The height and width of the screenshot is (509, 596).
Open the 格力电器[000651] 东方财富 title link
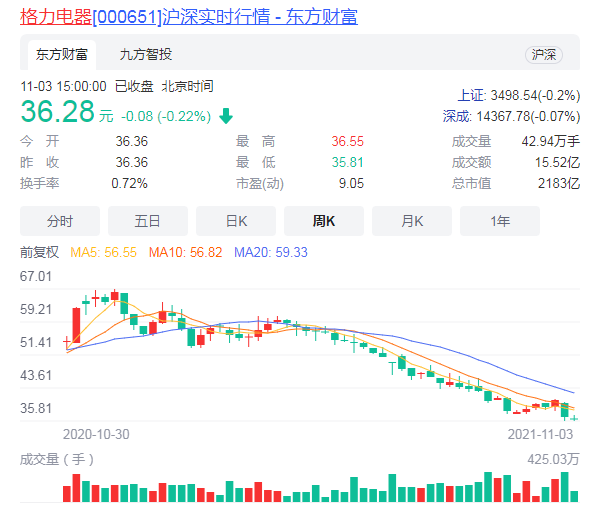tap(189, 17)
